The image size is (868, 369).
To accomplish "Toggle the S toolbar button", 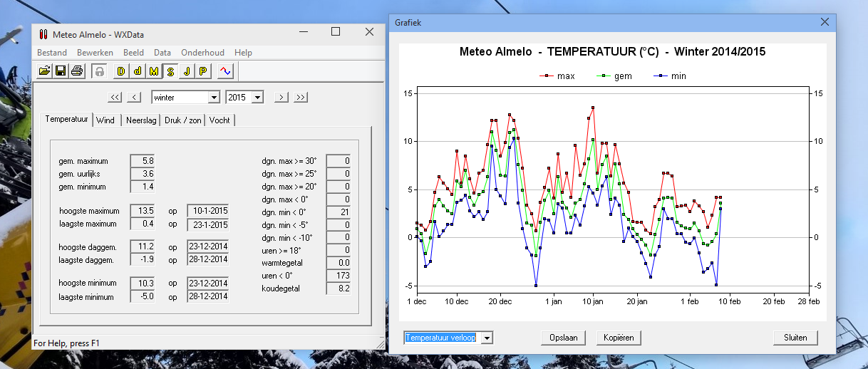I will (170, 71).
